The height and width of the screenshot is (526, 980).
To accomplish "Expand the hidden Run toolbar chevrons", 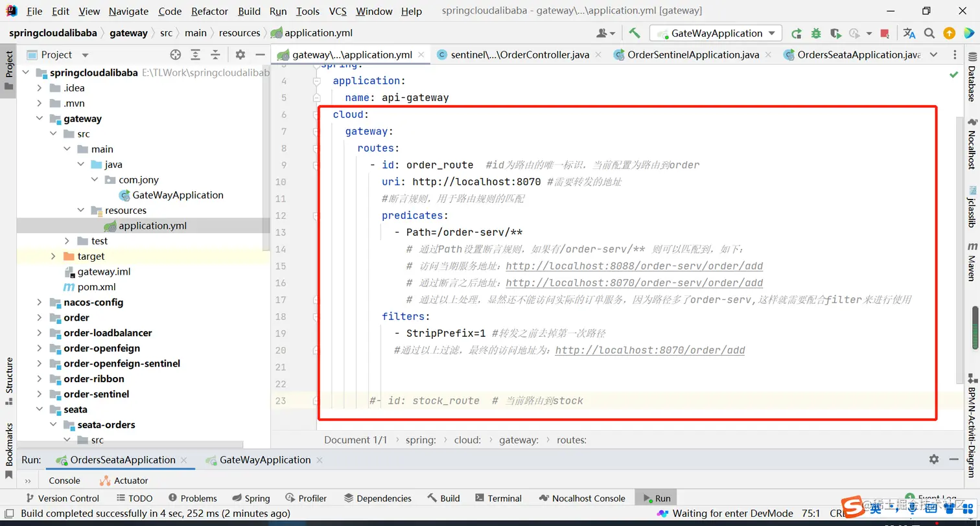I will 28,481.
